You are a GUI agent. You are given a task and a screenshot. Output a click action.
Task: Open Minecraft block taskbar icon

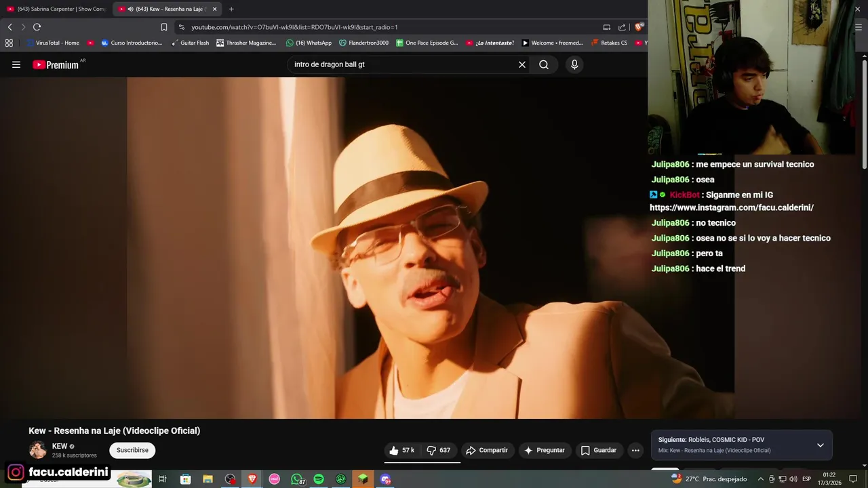(363, 479)
